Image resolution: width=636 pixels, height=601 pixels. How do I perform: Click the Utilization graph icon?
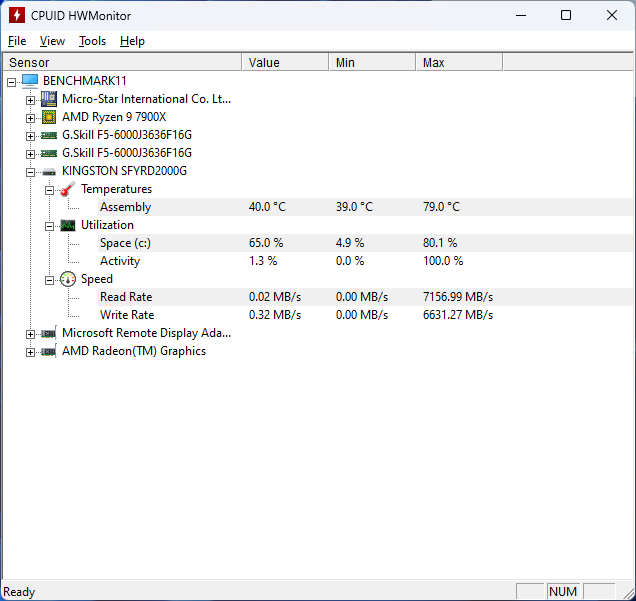[68, 225]
